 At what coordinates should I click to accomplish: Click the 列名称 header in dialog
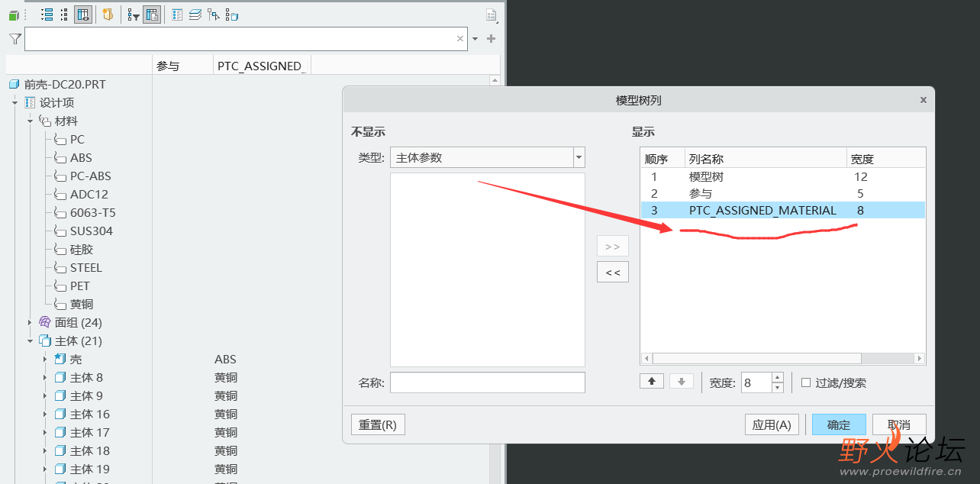point(766,160)
